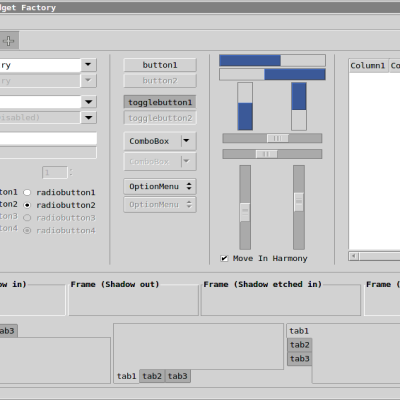Switch to tab3 in the side-tabs notebook
Viewport: 400px width, 400px height.
(300, 359)
